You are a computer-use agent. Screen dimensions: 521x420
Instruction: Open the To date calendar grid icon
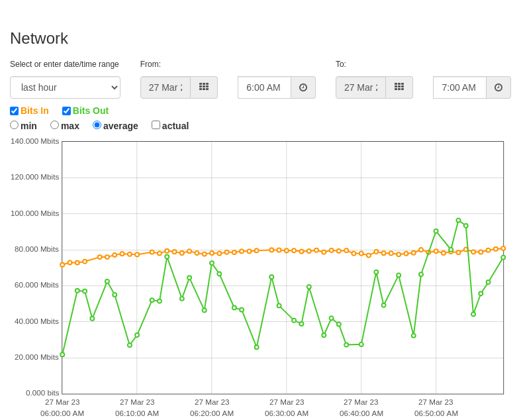399,87
